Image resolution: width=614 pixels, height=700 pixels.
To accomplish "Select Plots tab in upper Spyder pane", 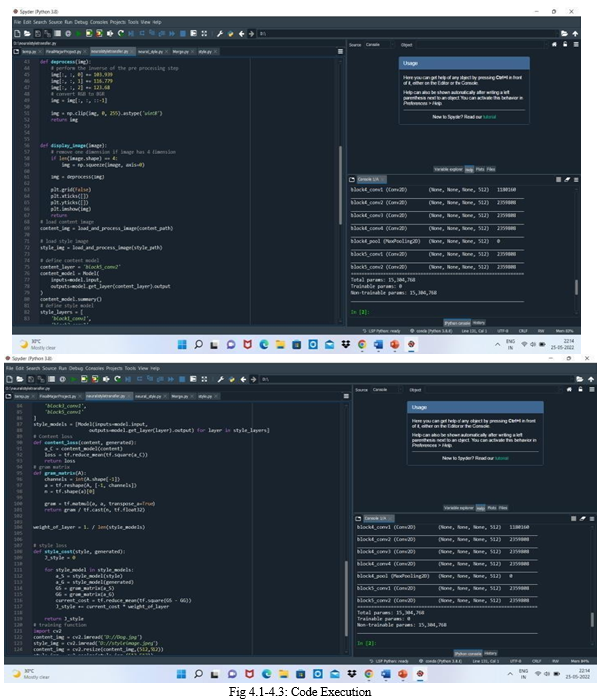I will [480, 169].
